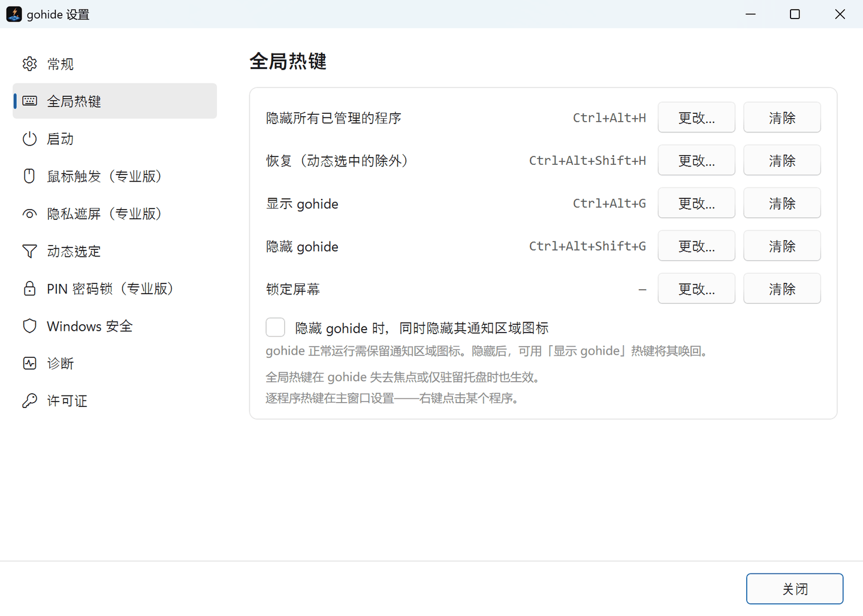Maximize the gohide 设置 window
The width and height of the screenshot is (863, 616).
(x=795, y=14)
